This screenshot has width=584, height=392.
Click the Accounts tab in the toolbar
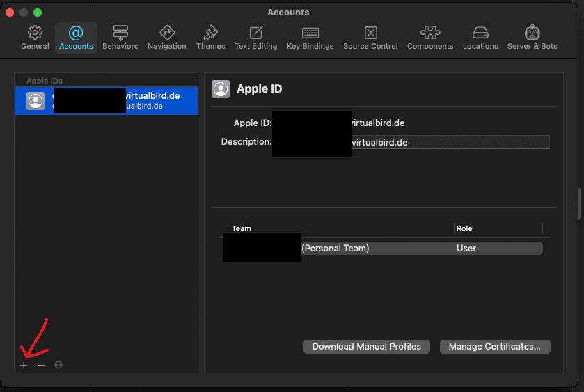(x=76, y=37)
